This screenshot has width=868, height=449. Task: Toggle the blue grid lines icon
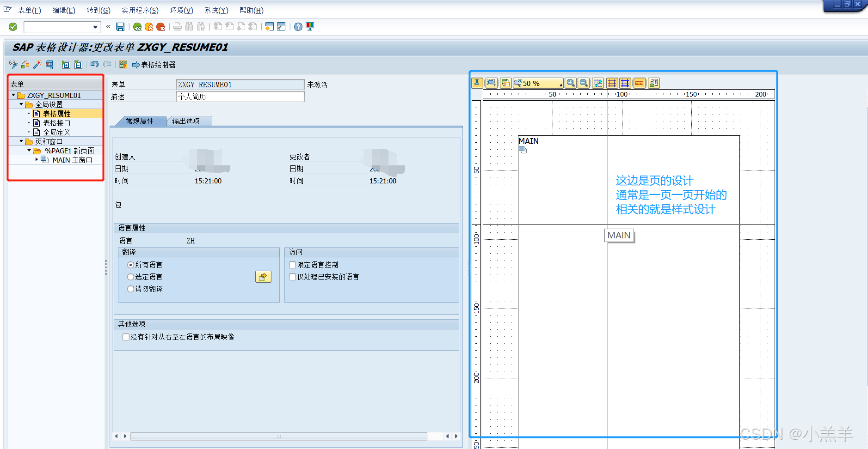pyautogui.click(x=625, y=83)
